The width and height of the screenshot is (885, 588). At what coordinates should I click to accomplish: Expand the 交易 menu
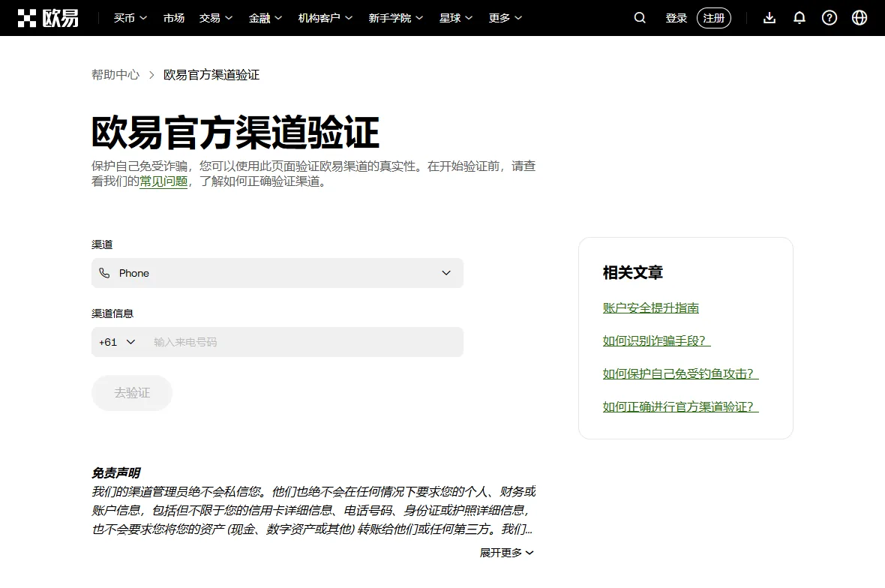pyautogui.click(x=215, y=18)
